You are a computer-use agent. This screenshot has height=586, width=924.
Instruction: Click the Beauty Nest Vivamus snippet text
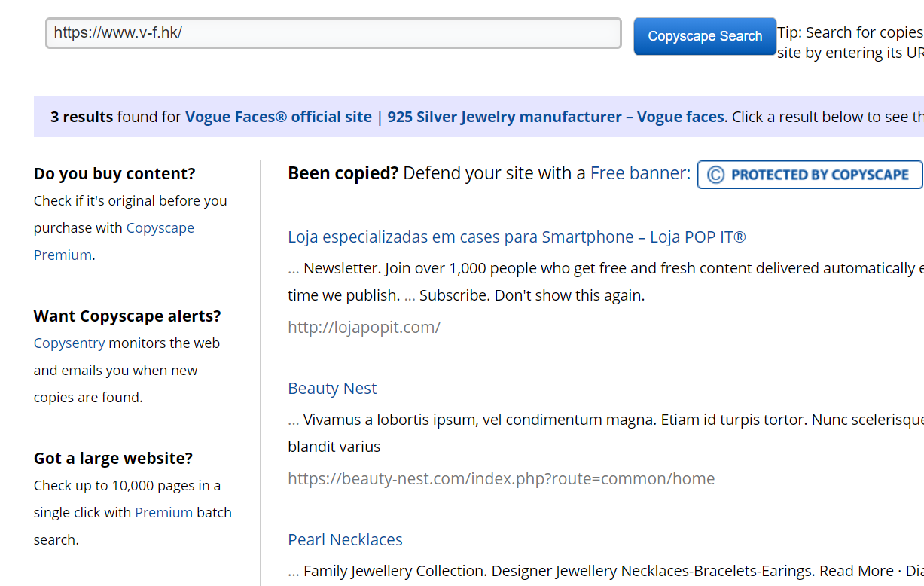click(605, 433)
